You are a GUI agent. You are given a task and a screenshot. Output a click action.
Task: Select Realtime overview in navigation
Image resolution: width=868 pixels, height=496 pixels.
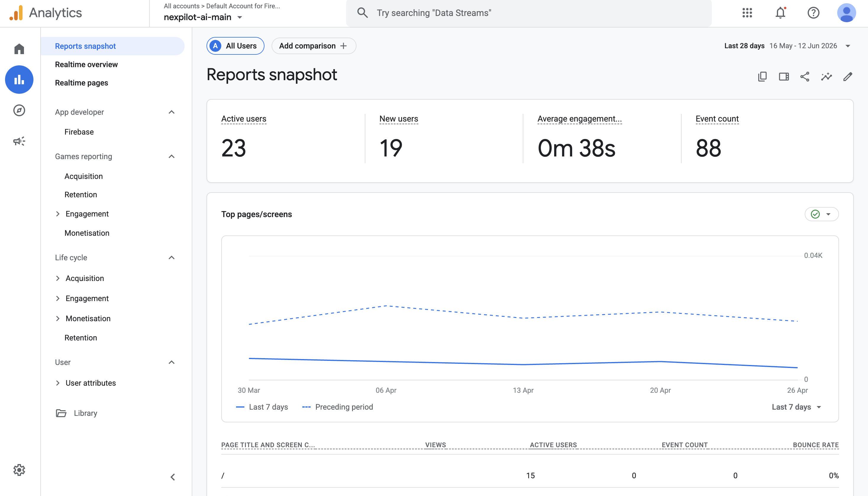pos(86,64)
